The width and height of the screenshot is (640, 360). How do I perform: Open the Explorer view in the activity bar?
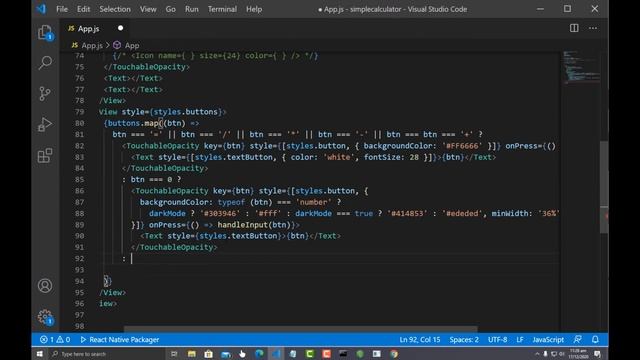(x=45, y=32)
